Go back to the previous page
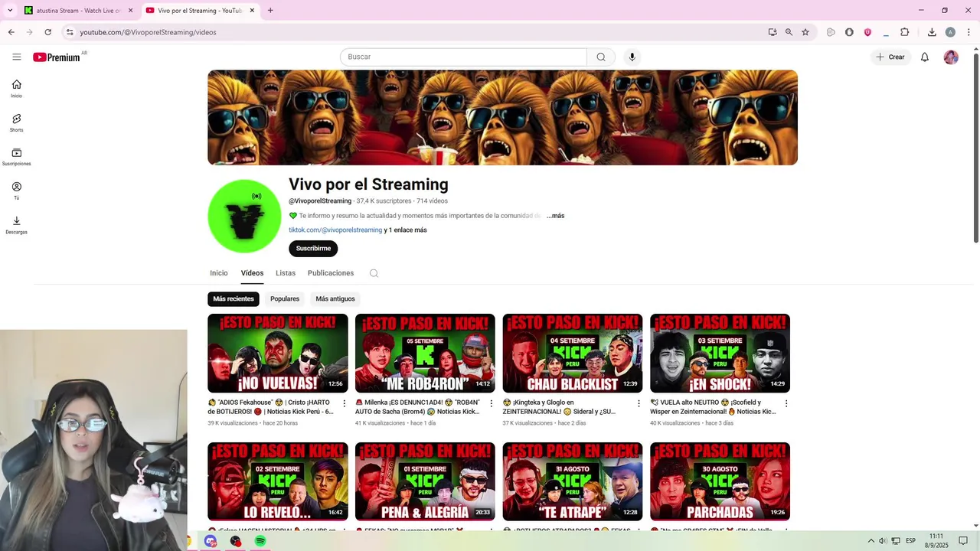This screenshot has height=551, width=980. (x=11, y=32)
